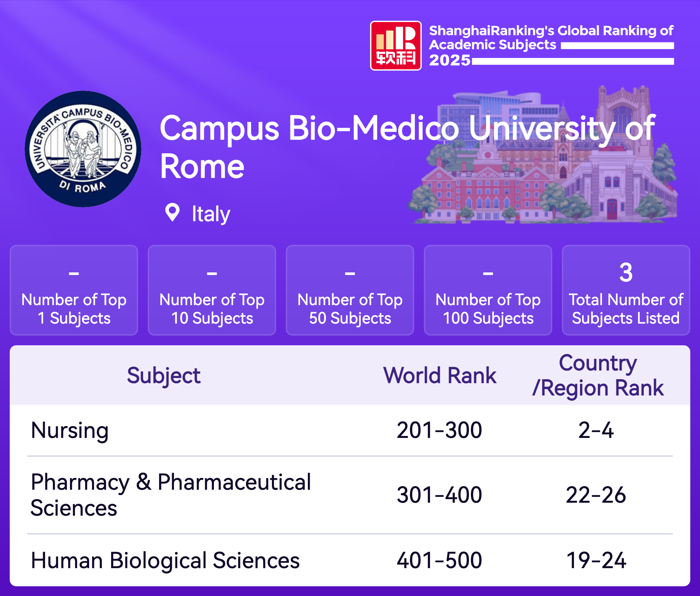
Task: Click the World Rank column header
Action: click(x=439, y=375)
